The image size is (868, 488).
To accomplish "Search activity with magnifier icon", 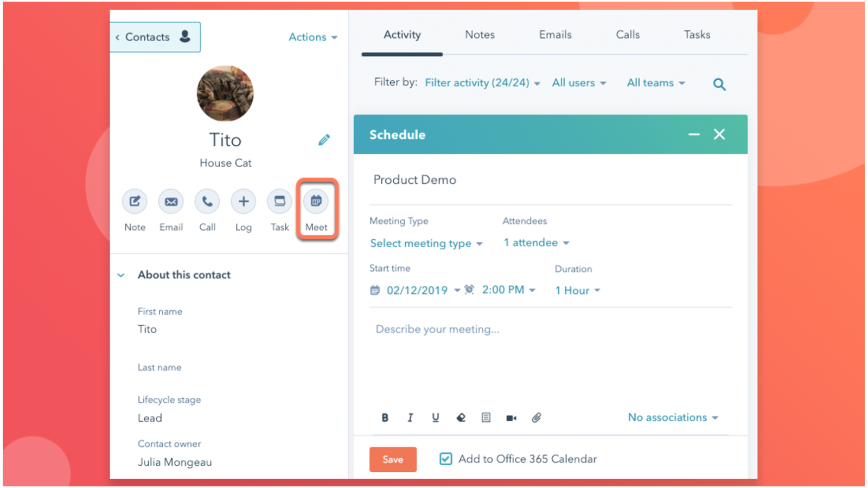I will [x=719, y=84].
